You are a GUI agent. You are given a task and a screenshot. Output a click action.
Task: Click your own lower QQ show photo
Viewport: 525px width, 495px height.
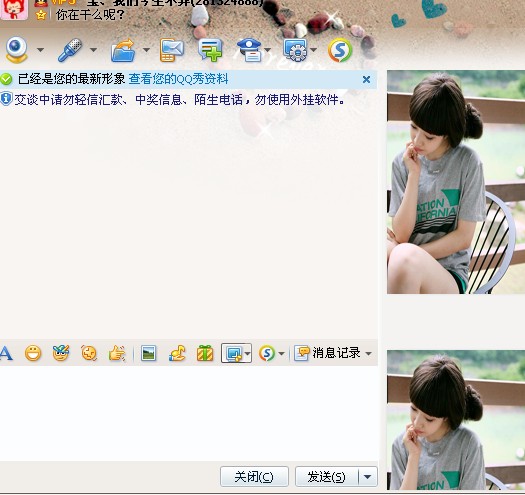456,420
